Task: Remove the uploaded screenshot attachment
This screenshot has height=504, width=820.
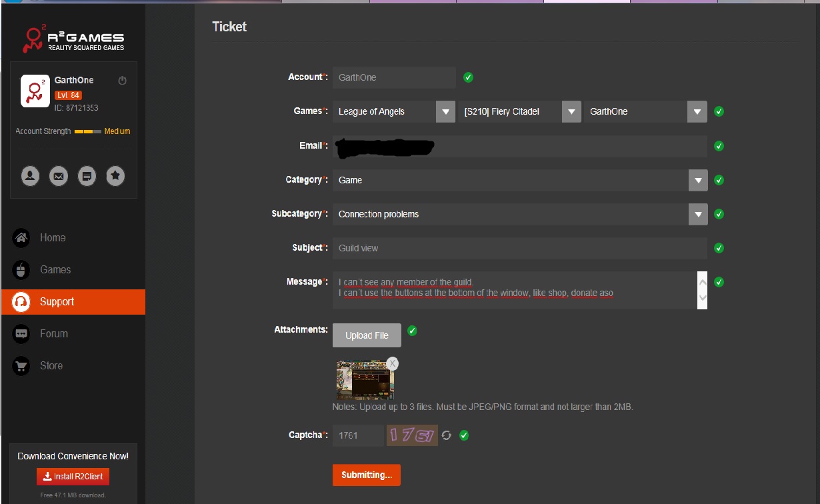Action: click(x=393, y=363)
